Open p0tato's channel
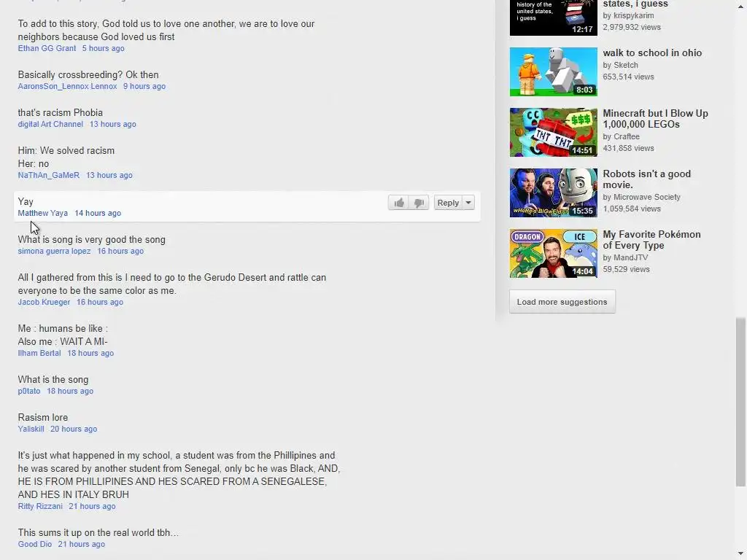This screenshot has height=560, width=747. (29, 391)
